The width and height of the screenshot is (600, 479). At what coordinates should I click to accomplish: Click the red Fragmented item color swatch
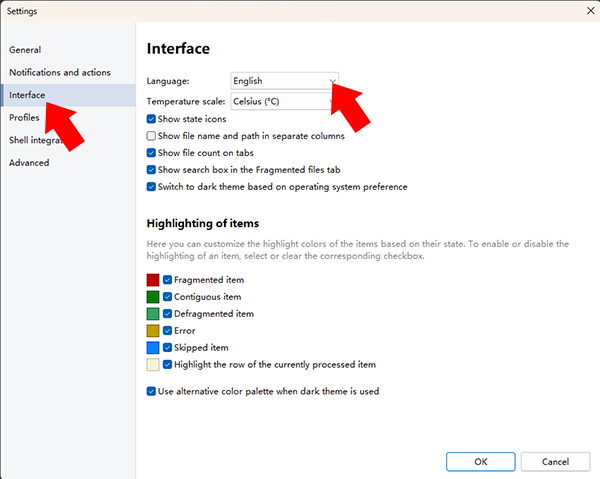click(x=153, y=280)
